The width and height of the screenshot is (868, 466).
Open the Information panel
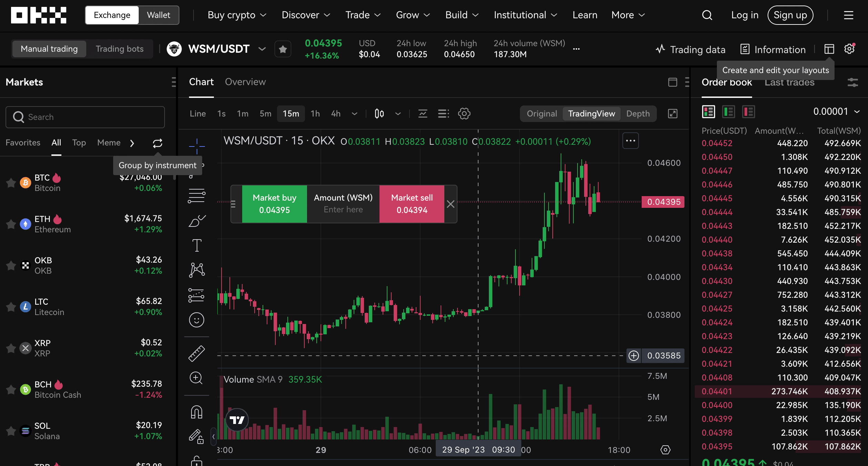[773, 50]
